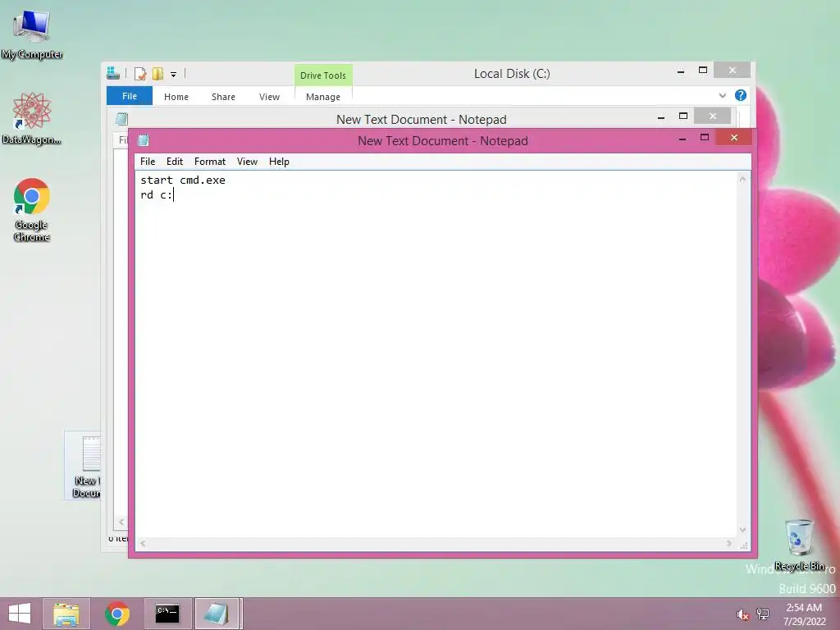Click Properties in Explorer quick access toolbar
The width and height of the screenshot is (840, 630).
(140, 74)
